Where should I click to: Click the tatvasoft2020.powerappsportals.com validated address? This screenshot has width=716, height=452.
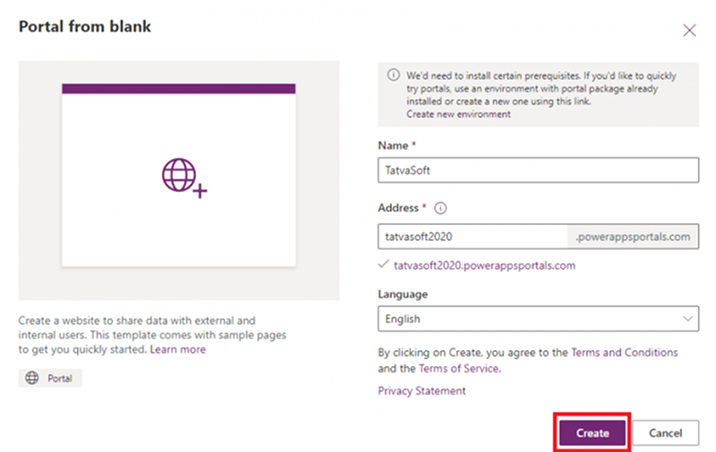click(484, 266)
